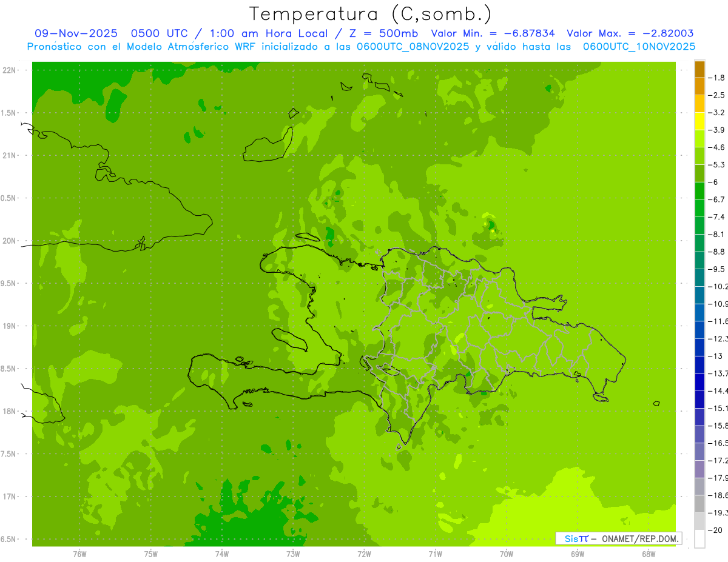The height and width of the screenshot is (562, 728).
Task: Click the "-7.4" legend value
Action: pyautogui.click(x=716, y=217)
